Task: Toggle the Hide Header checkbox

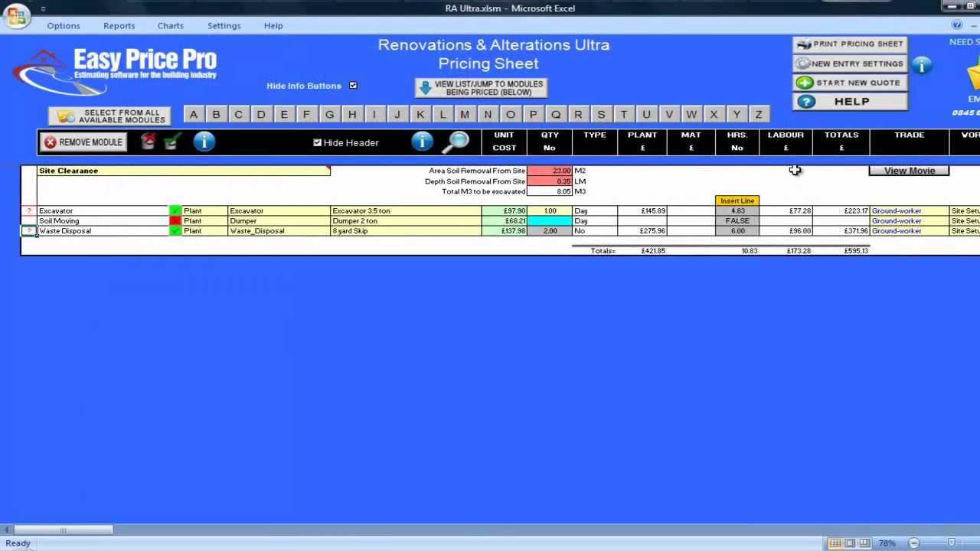Action: click(318, 142)
